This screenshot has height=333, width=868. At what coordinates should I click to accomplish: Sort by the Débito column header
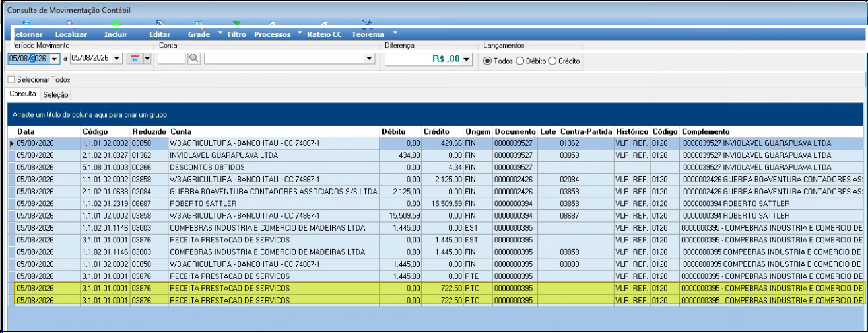pyautogui.click(x=401, y=132)
